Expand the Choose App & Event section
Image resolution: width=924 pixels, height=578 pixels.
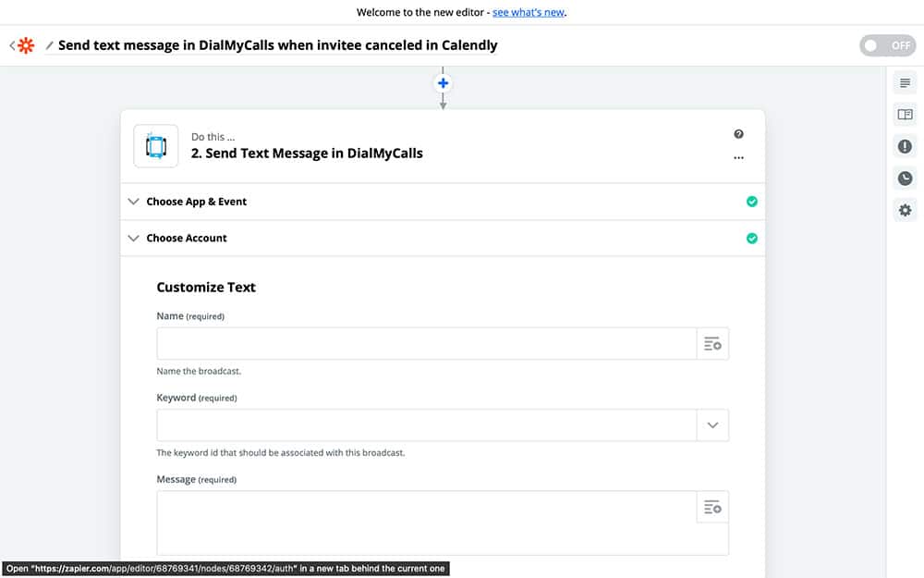(x=196, y=202)
